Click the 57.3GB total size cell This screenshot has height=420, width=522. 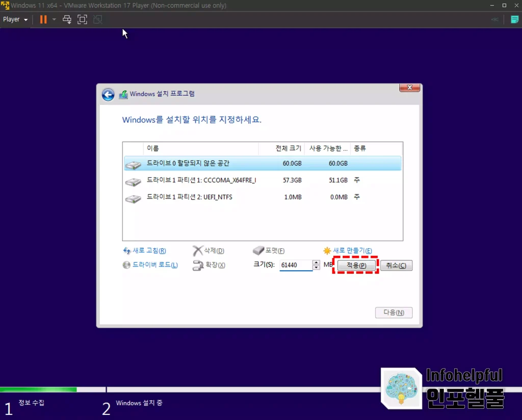tap(292, 180)
